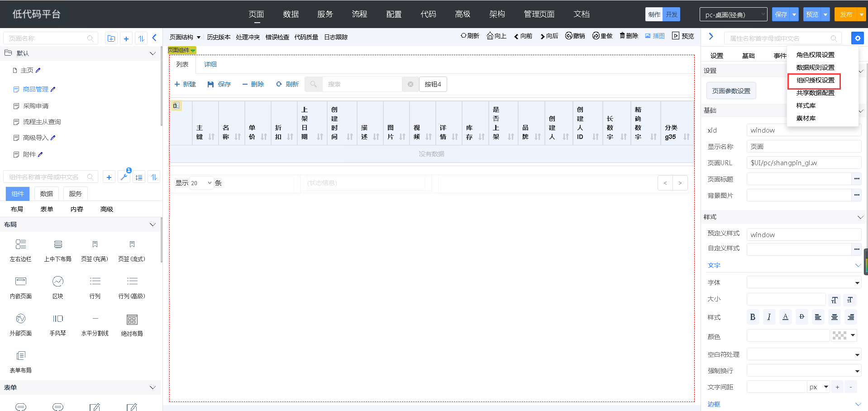Click the 删除 trash icon in toolbar

623,36
